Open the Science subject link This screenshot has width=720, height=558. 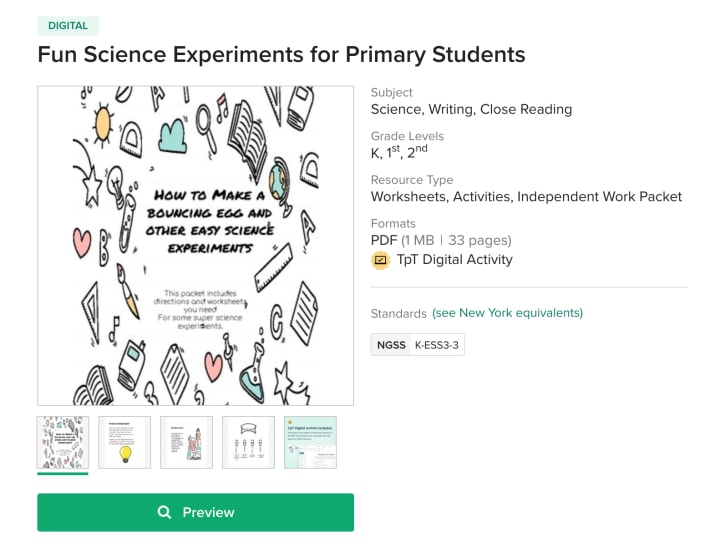pos(395,109)
